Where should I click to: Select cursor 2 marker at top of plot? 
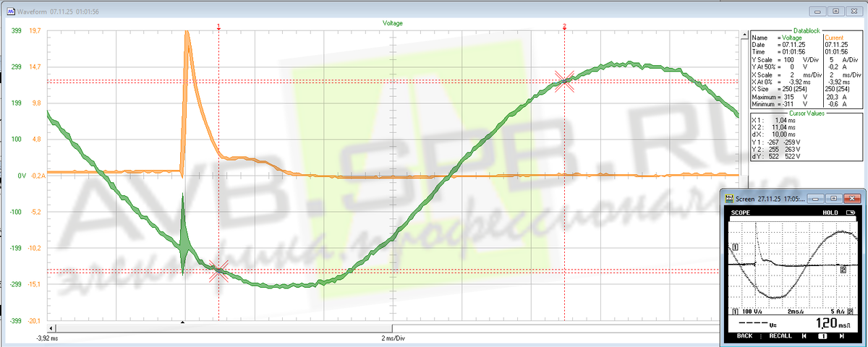[x=564, y=26]
